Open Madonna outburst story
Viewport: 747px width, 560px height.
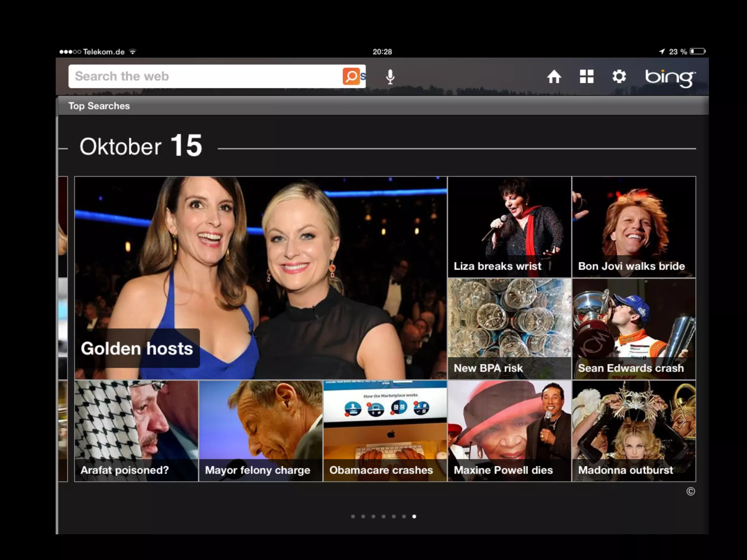click(634, 431)
